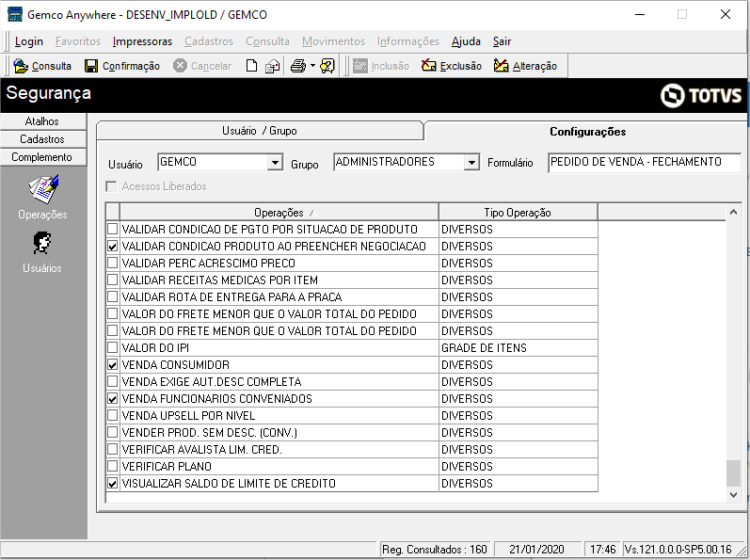Open the Impressoras menu
750x560 pixels.
[x=142, y=41]
